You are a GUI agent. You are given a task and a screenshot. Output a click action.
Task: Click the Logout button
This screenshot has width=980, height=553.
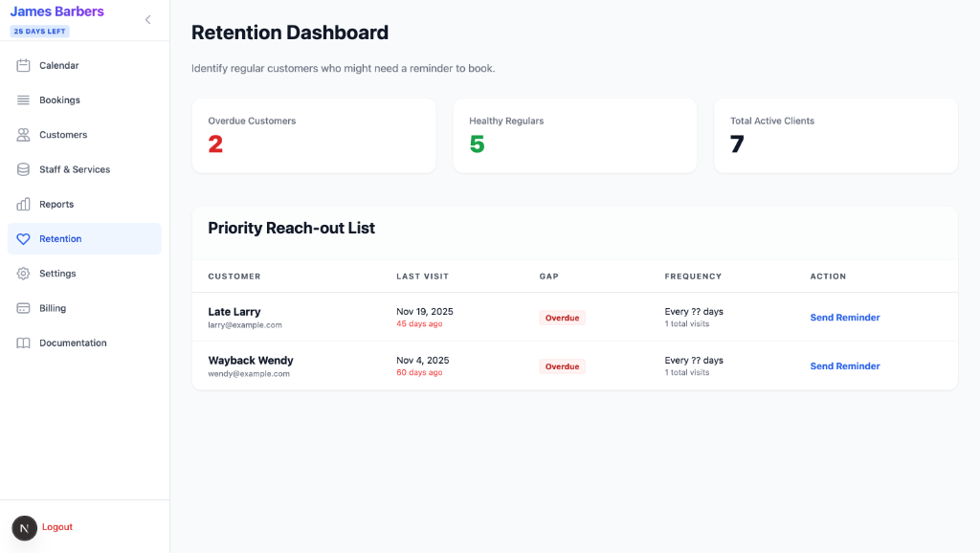click(56, 527)
